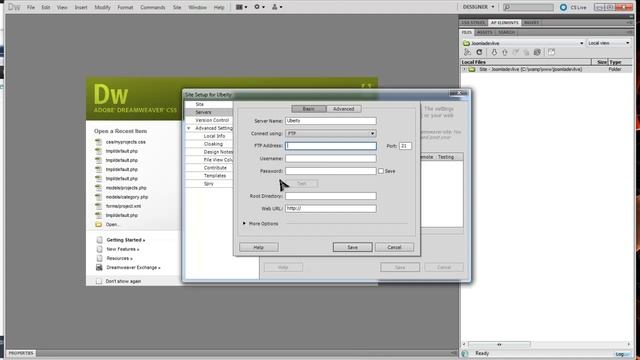Expand the Site - Joomladevlive folder tree
640x360 pixels.
(464, 69)
